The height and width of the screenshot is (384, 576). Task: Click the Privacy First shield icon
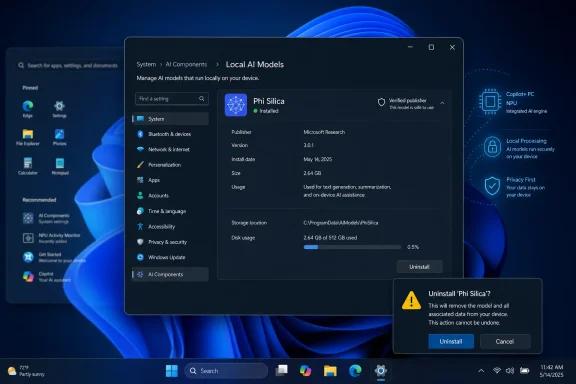[x=492, y=186]
